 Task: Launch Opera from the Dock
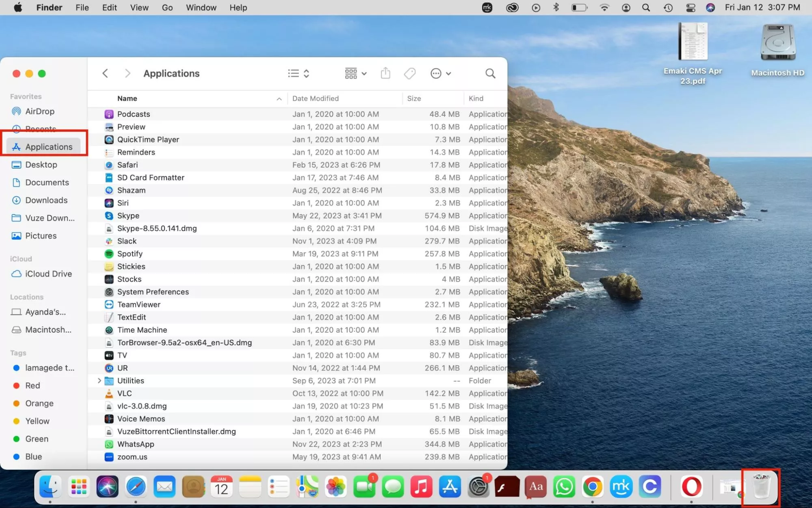click(x=691, y=486)
